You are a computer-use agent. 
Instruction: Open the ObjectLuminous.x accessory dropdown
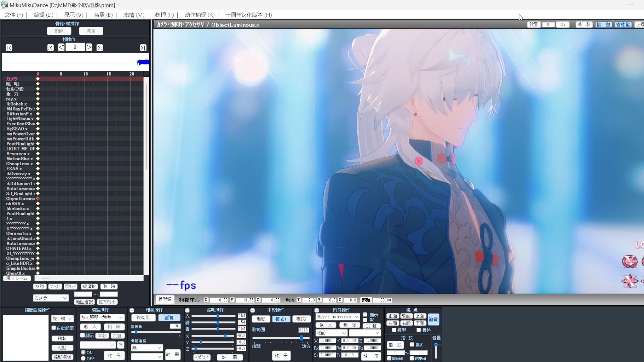click(x=337, y=317)
